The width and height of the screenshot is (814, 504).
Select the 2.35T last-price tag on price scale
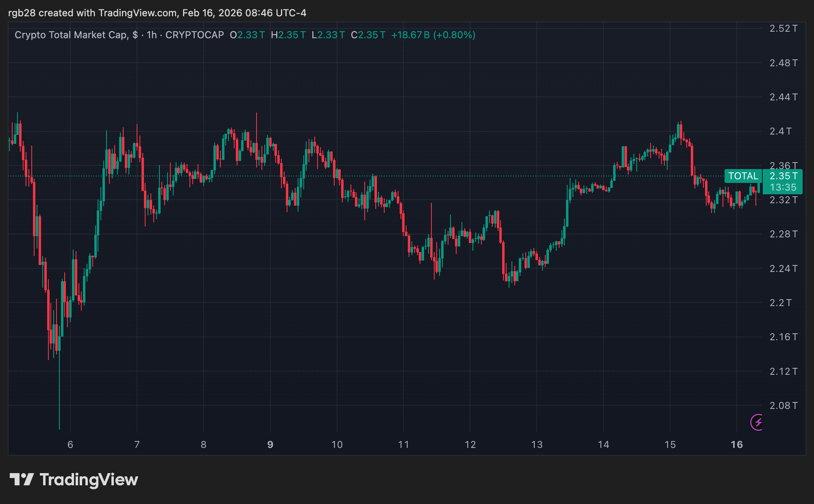(783, 176)
